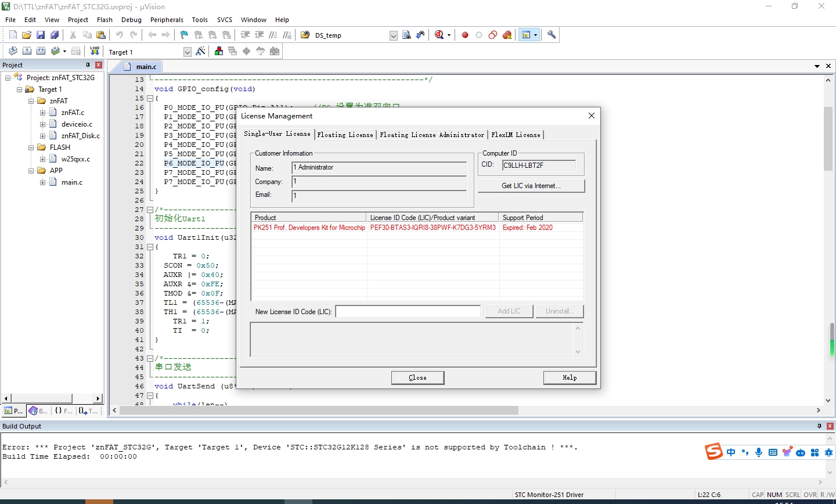
Task: Toggle a bookmark with the blue flag icon
Action: tap(184, 35)
